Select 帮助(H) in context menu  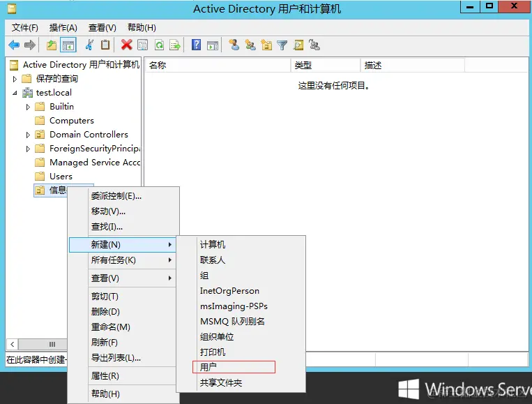123,394
